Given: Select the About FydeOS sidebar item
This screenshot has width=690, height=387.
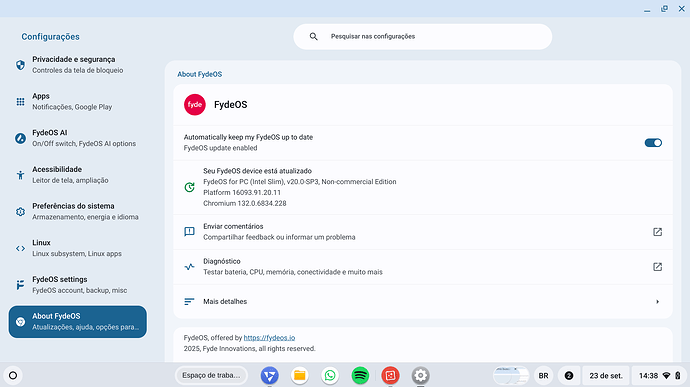Looking at the screenshot, I should point(77,322).
